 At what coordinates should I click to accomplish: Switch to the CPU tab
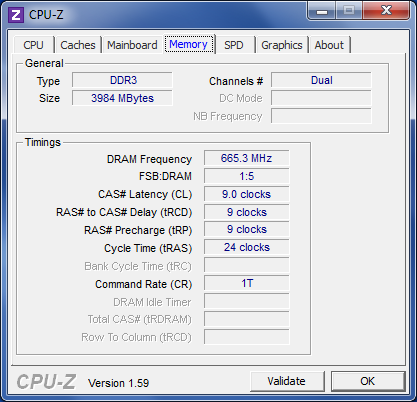click(33, 45)
